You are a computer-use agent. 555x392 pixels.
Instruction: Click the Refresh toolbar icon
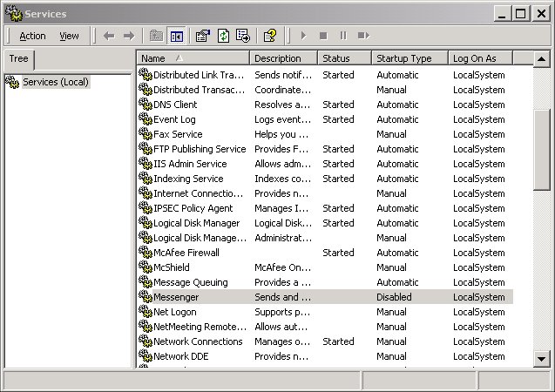coord(223,36)
